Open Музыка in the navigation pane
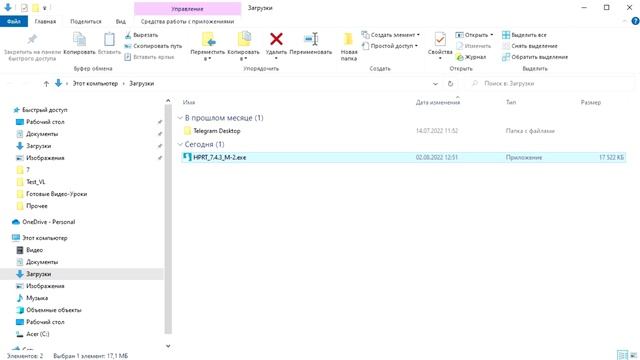The height and width of the screenshot is (360, 640). click(x=37, y=298)
